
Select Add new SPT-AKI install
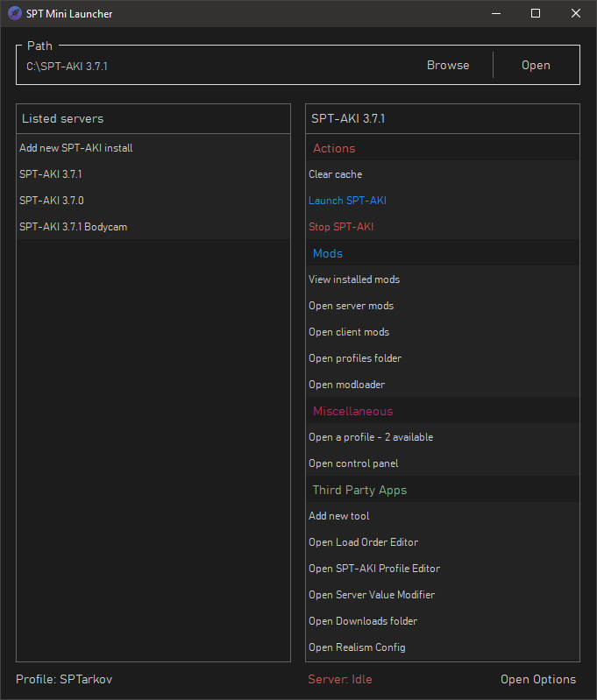pyautogui.click(x=153, y=148)
